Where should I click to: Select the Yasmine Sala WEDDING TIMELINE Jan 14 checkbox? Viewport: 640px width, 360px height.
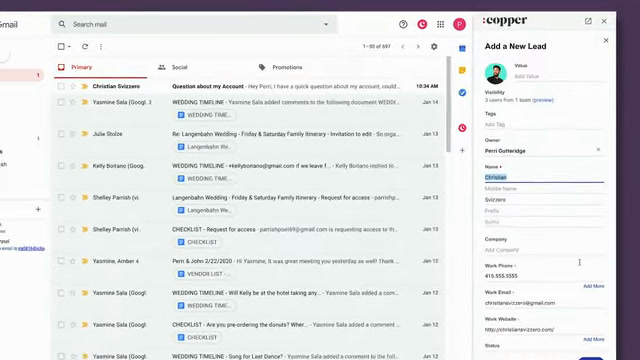[61, 102]
